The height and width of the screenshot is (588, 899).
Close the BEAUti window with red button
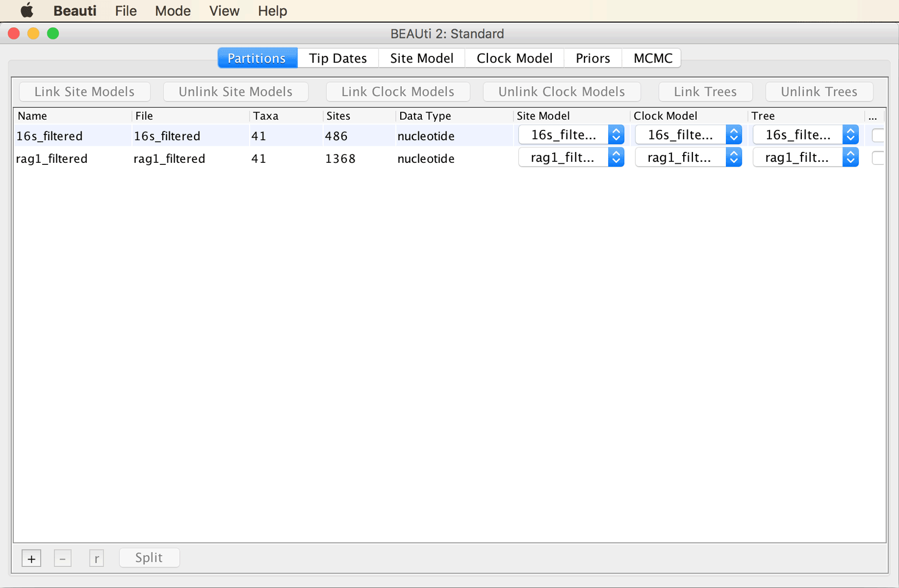(14, 33)
